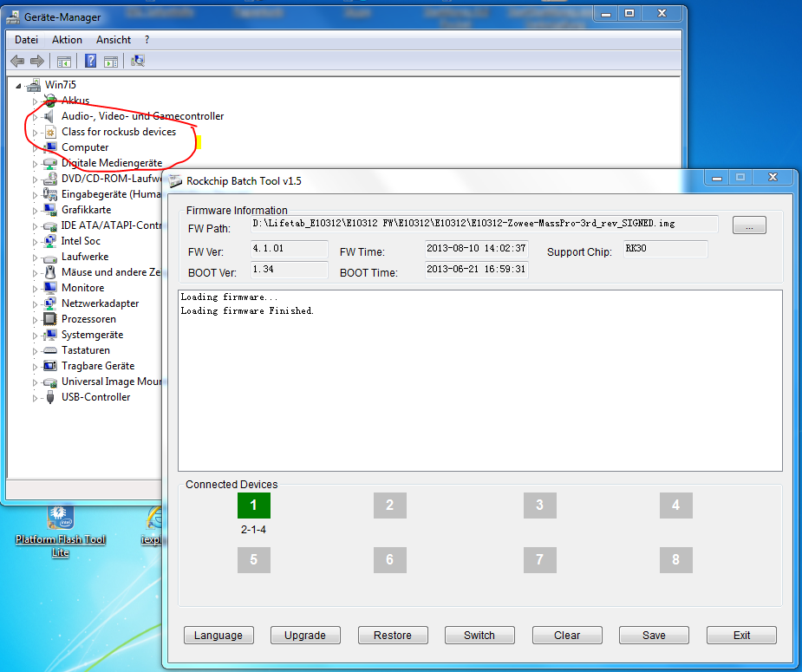Click the Language button
The image size is (802, 672).
pos(218,636)
